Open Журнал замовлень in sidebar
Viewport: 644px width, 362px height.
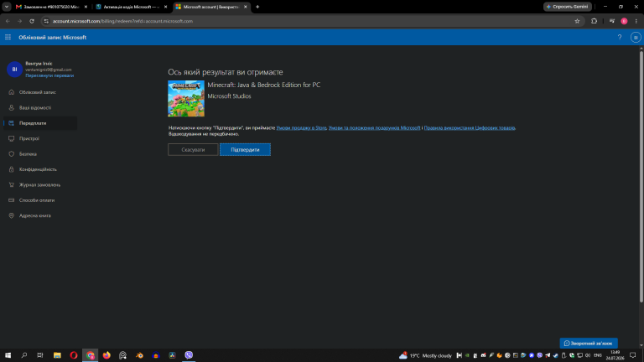[40, 184]
